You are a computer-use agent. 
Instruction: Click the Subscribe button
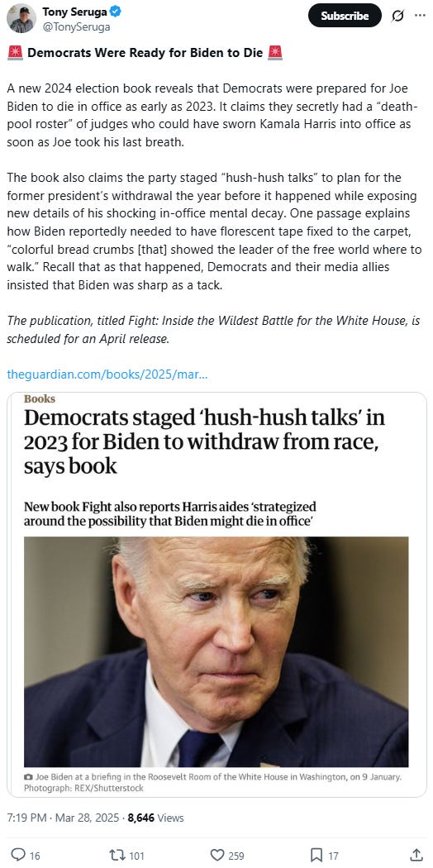point(345,16)
